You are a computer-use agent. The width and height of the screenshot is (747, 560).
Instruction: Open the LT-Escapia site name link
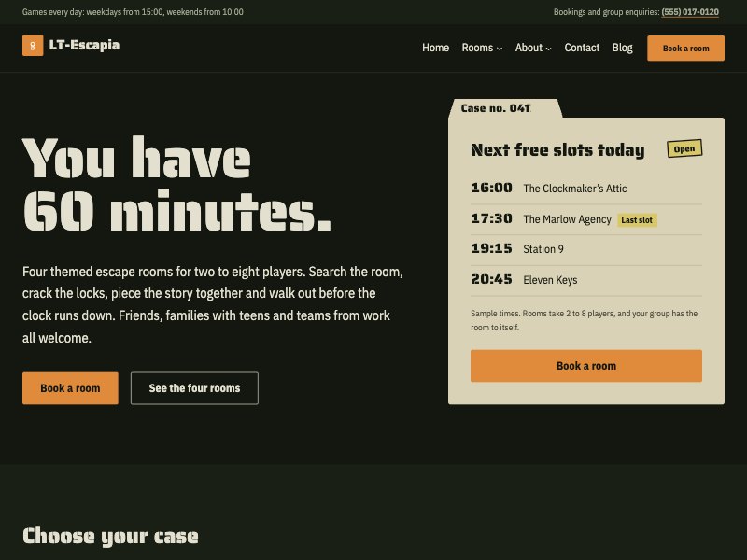tap(84, 45)
